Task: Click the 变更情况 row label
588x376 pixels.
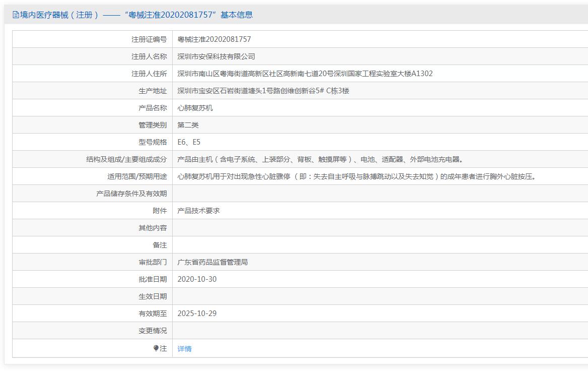Action: [x=153, y=331]
